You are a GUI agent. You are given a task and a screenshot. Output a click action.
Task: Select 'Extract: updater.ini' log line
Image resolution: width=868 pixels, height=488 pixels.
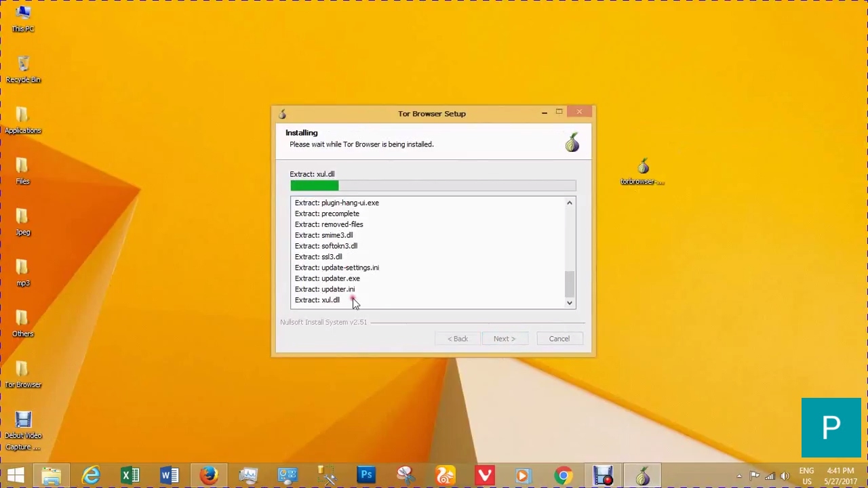pos(325,289)
